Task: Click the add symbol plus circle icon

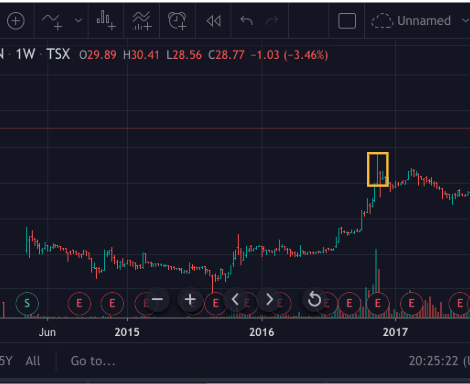Action: click(x=16, y=21)
